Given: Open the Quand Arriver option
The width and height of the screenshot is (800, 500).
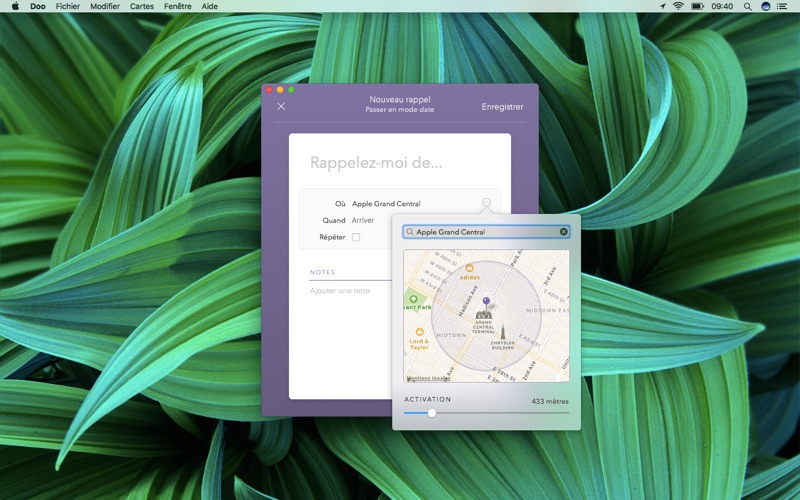Looking at the screenshot, I should 363,220.
